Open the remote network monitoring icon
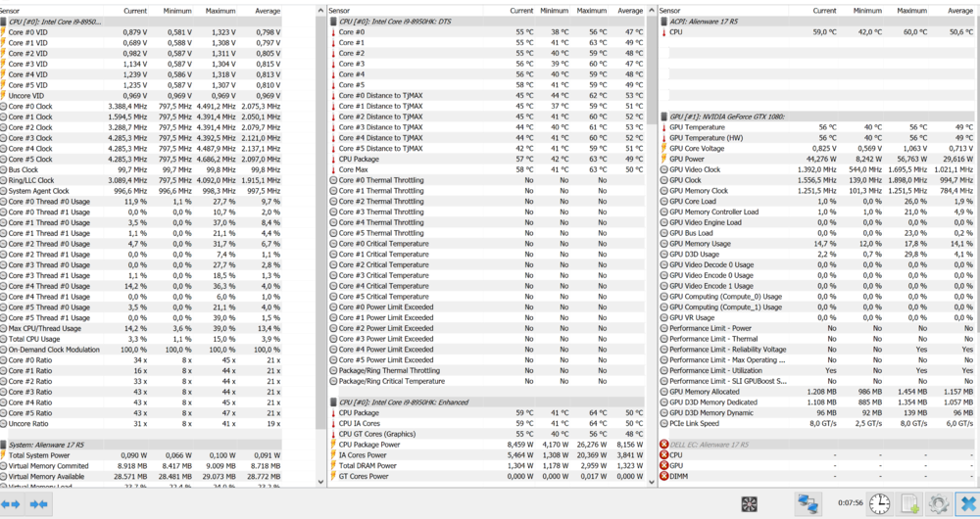 tap(808, 503)
